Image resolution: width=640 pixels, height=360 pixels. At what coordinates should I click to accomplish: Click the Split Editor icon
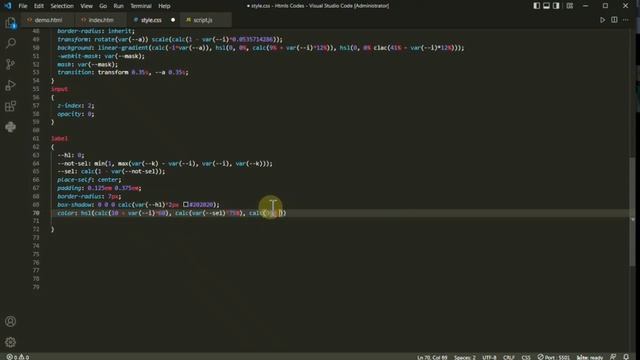[x=614, y=20]
